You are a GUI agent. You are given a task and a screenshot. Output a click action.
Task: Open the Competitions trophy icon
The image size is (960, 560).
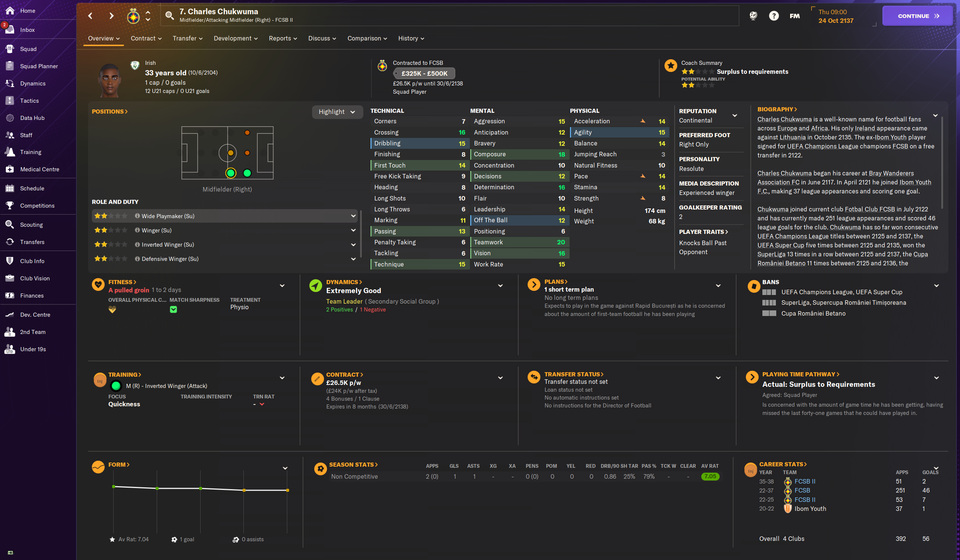click(10, 205)
